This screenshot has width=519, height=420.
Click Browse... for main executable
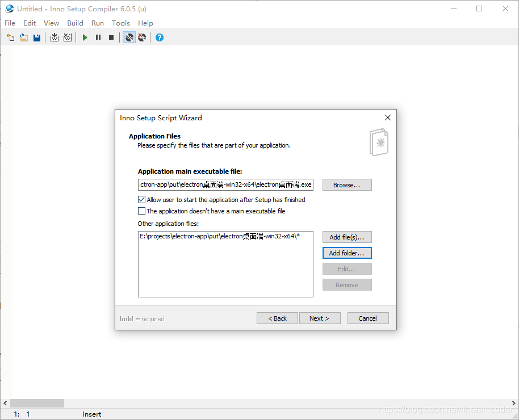[347, 184]
